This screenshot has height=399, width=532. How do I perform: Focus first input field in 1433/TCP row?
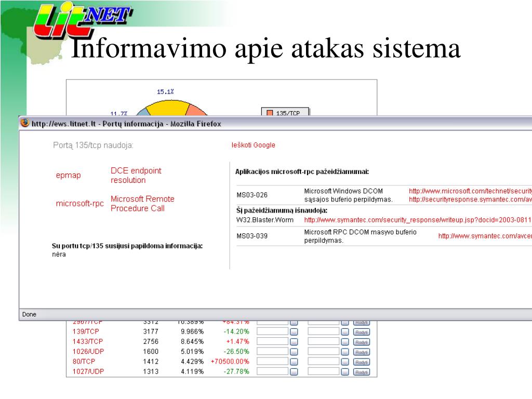click(272, 341)
